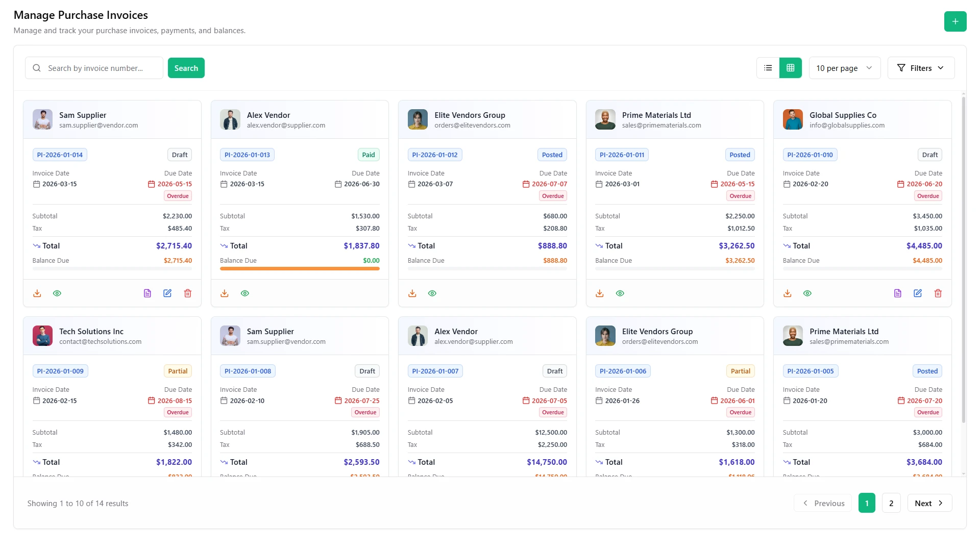View invoice PI-2026-01-010 details

[x=807, y=293]
